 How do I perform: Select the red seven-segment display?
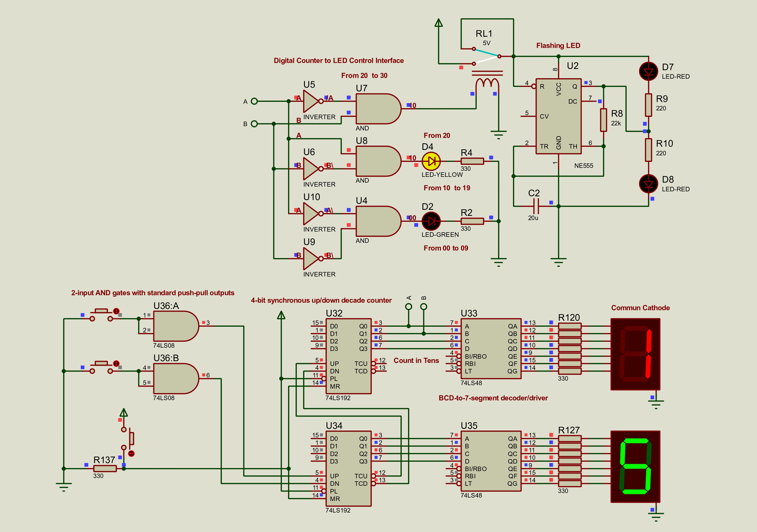click(635, 354)
